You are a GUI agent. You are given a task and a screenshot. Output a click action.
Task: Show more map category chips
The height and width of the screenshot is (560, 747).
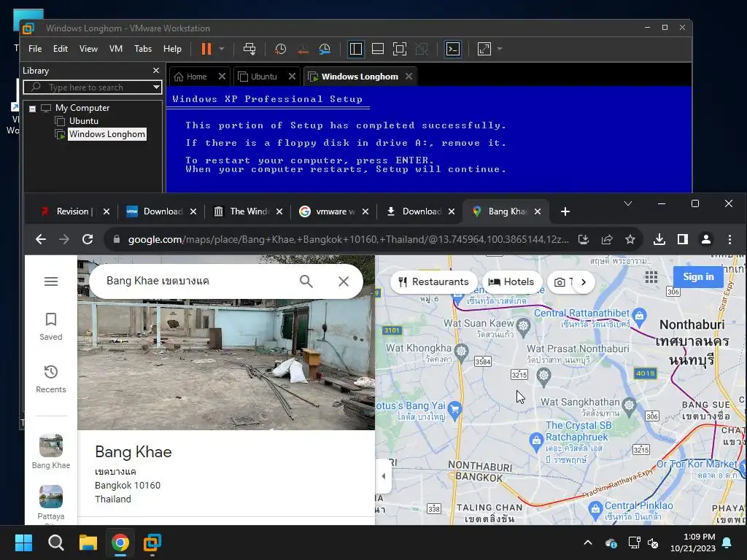[x=584, y=282]
